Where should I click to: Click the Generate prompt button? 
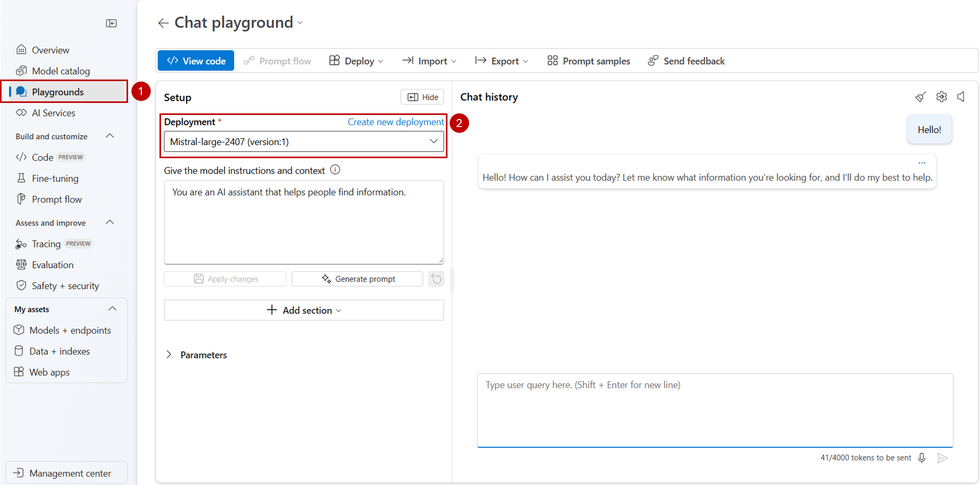pos(357,279)
